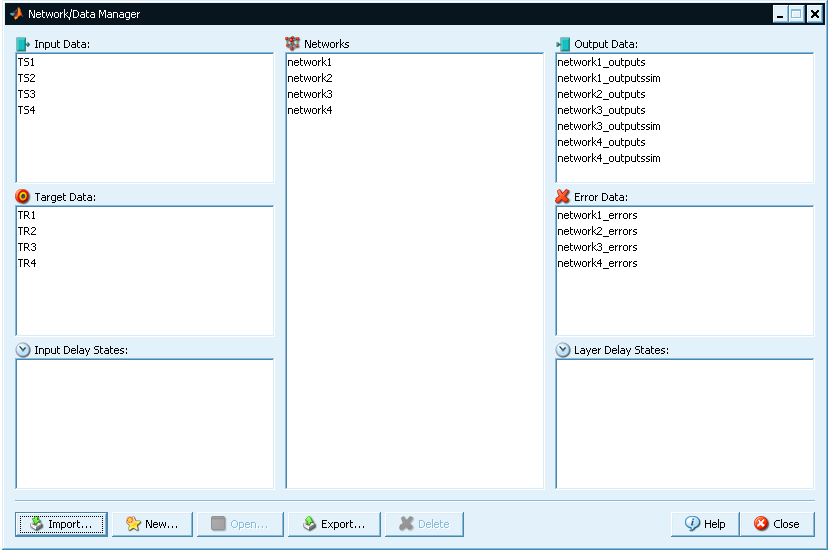Click inside the Layer Delay States list box

tap(684, 424)
